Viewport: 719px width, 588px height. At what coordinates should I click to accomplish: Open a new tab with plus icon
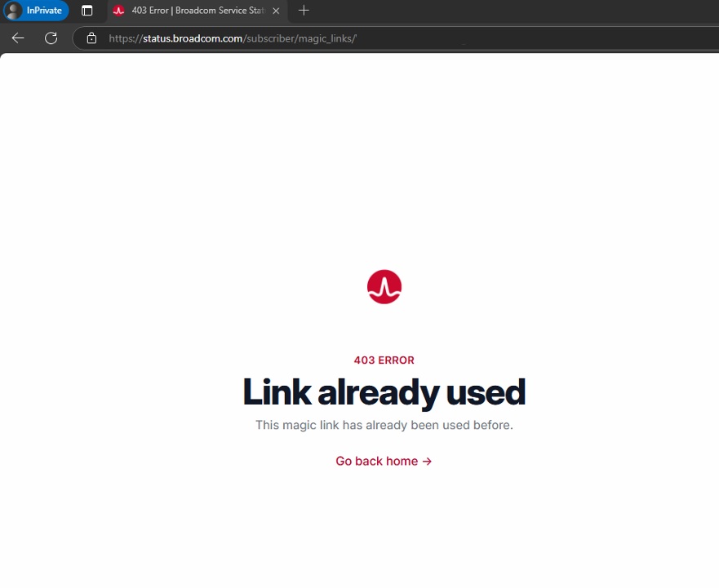click(304, 10)
